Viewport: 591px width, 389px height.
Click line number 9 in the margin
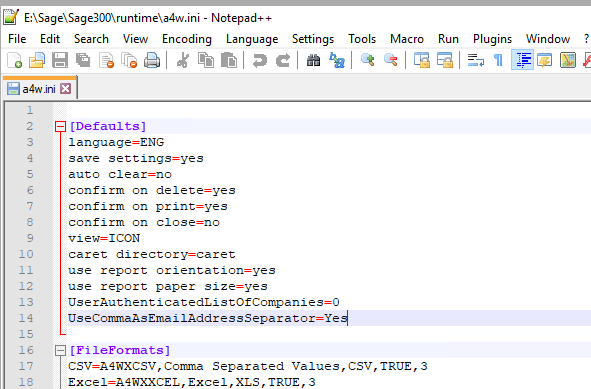coord(30,238)
